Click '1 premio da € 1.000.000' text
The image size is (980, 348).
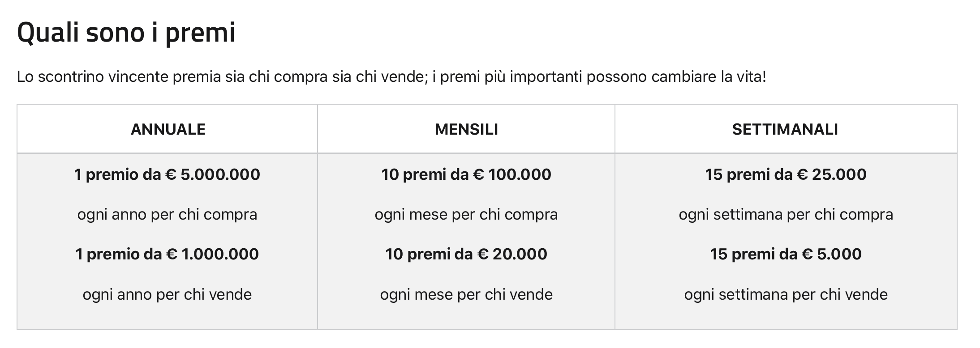click(167, 254)
